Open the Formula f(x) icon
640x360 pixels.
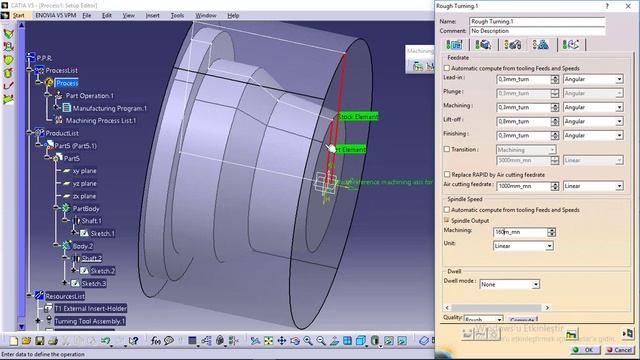(x=156, y=340)
